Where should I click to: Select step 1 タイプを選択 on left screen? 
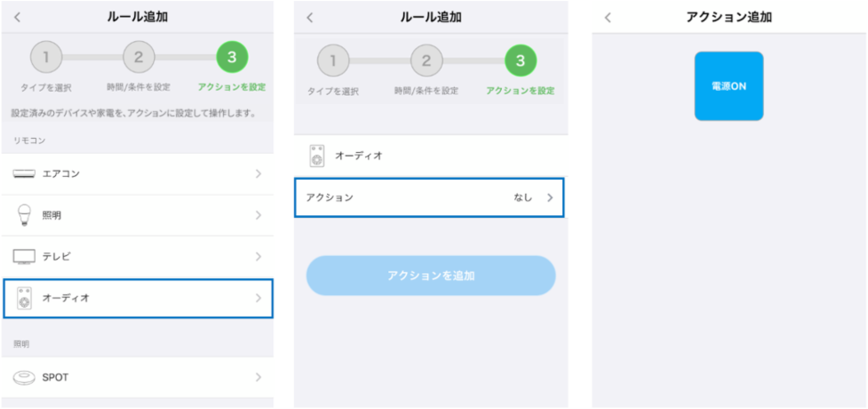click(46, 59)
